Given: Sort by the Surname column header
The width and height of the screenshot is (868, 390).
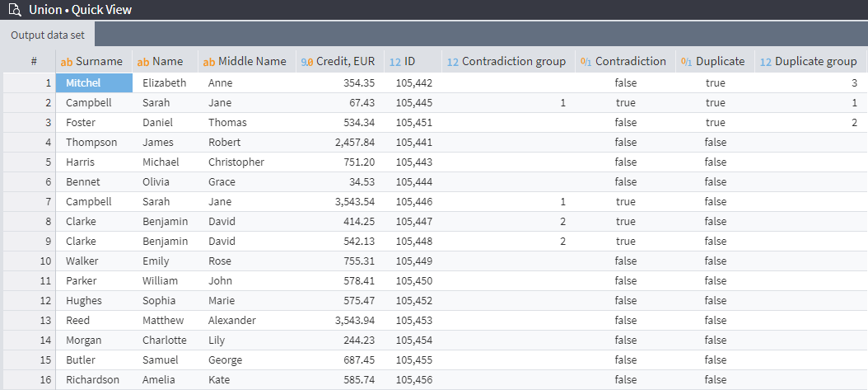Looking at the screenshot, I should tap(99, 62).
